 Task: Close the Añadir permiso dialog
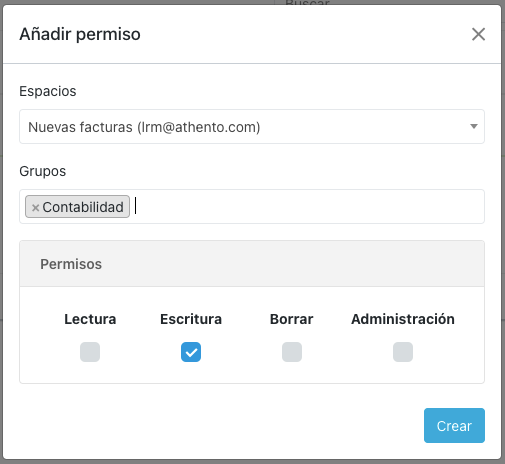[478, 34]
